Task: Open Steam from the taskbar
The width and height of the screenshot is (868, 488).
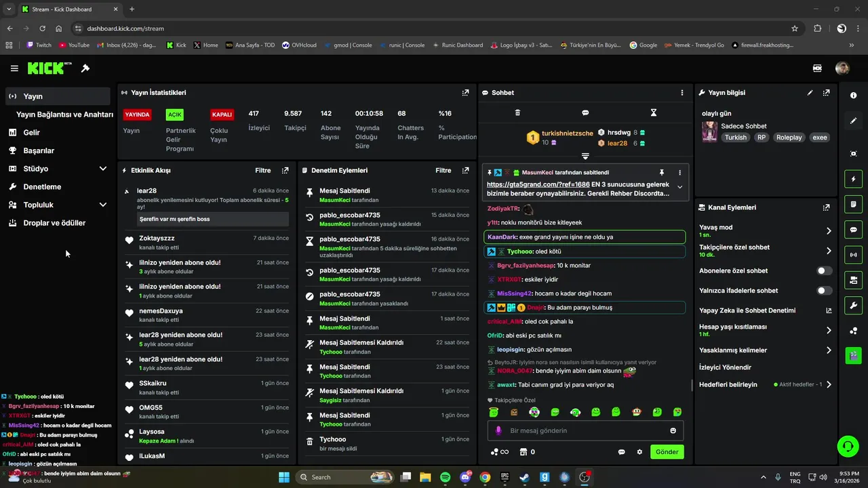Action: [524, 477]
